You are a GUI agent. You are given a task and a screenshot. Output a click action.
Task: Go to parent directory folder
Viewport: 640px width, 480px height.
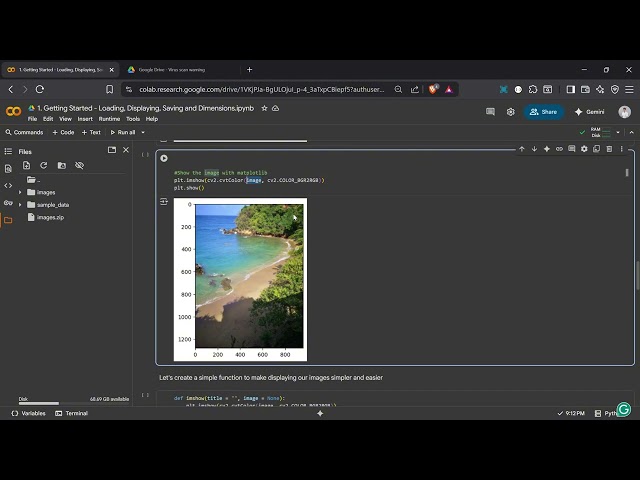pyautogui.click(x=33, y=180)
